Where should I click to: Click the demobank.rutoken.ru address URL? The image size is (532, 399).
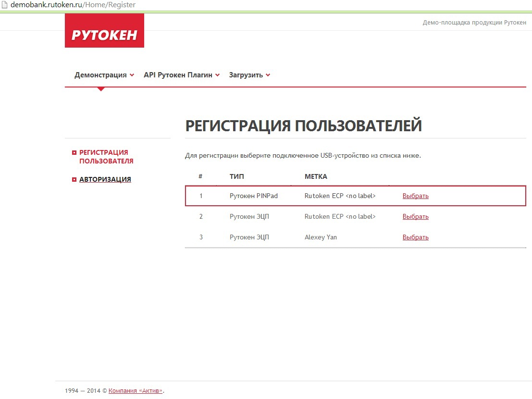pyautogui.click(x=73, y=5)
